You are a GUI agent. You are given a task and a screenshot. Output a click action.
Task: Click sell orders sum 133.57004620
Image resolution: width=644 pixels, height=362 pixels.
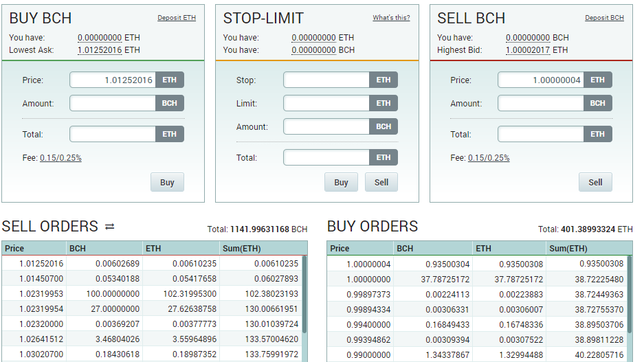tap(272, 339)
